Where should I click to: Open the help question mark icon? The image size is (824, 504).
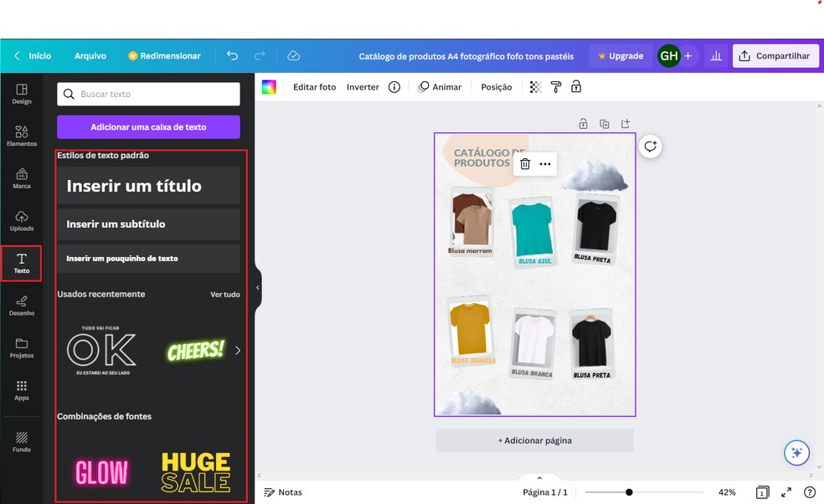[x=810, y=492]
